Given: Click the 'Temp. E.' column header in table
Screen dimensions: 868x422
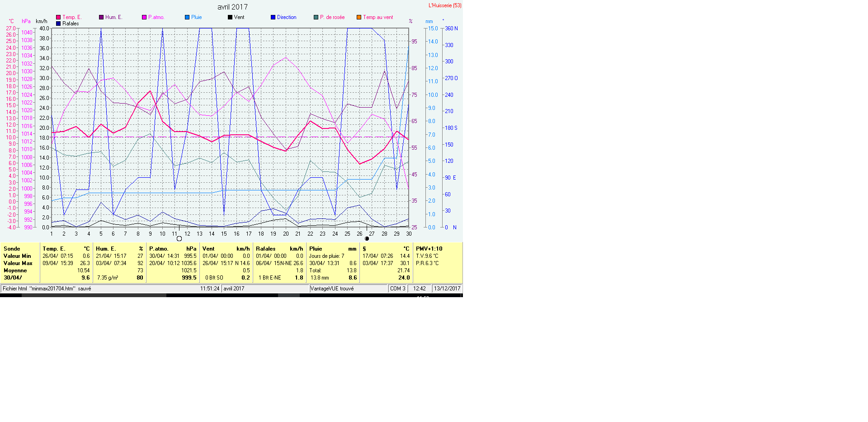Looking at the screenshot, I should click(x=54, y=249).
